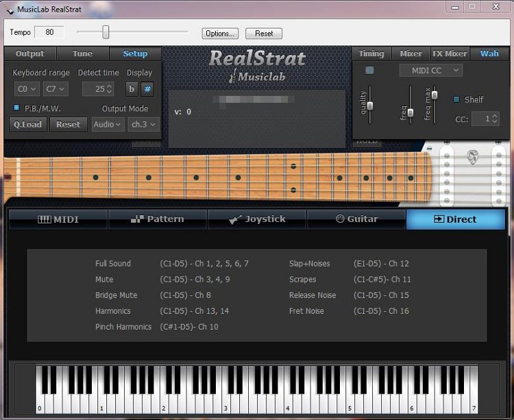Image resolution: width=514 pixels, height=420 pixels.
Task: Open the Audio output mode dropdown
Action: tap(108, 125)
